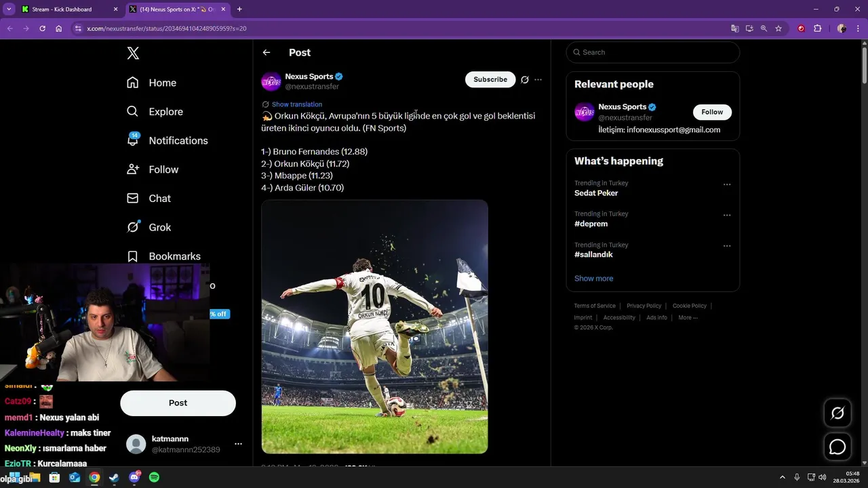868x488 pixels.
Task: Open Privacy Policy link
Action: 644,306
